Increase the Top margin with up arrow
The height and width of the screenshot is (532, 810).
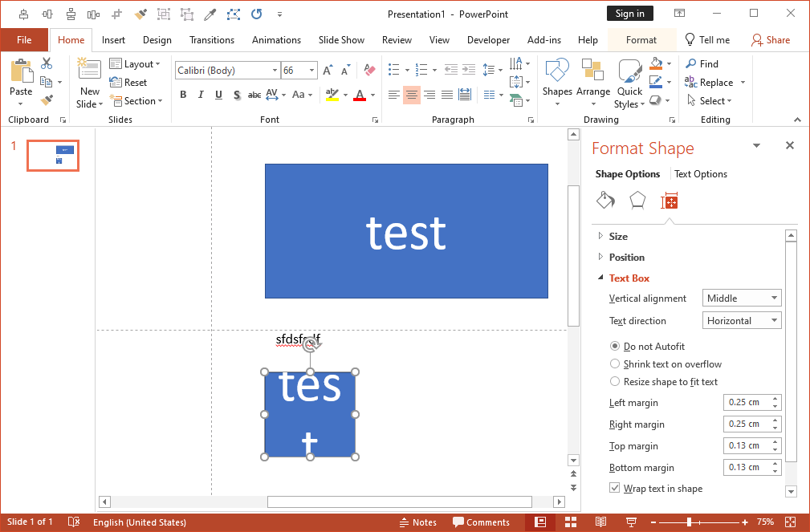click(775, 441)
